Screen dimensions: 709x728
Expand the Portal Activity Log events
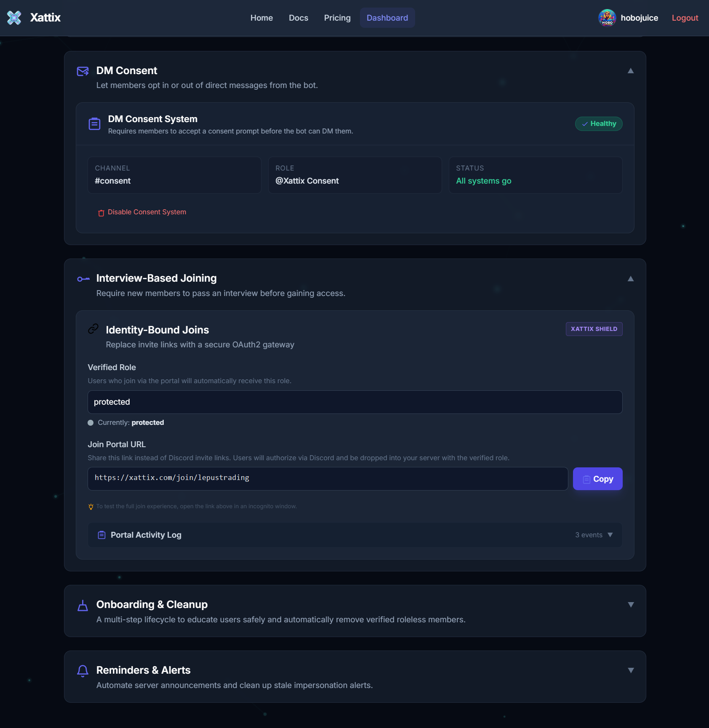pyautogui.click(x=610, y=535)
